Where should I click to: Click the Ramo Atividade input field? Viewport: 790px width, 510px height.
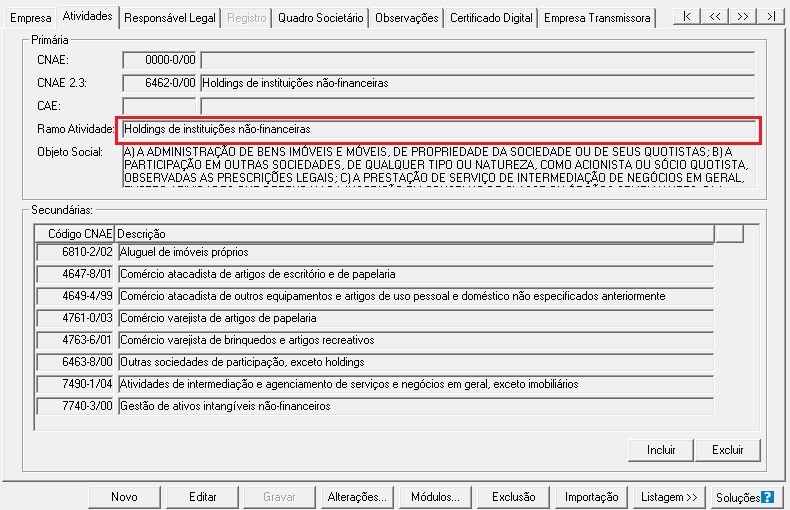click(439, 130)
